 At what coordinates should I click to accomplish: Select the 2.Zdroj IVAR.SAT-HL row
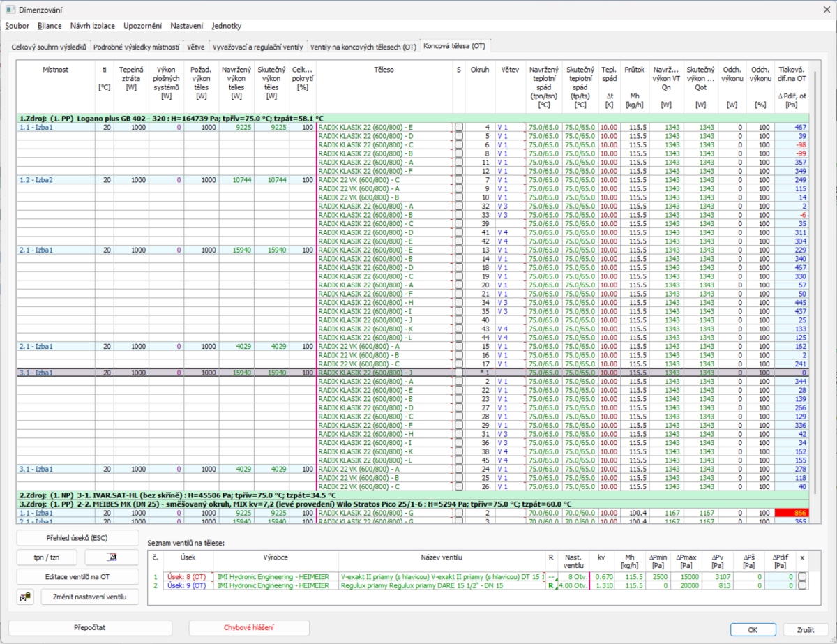click(413, 495)
